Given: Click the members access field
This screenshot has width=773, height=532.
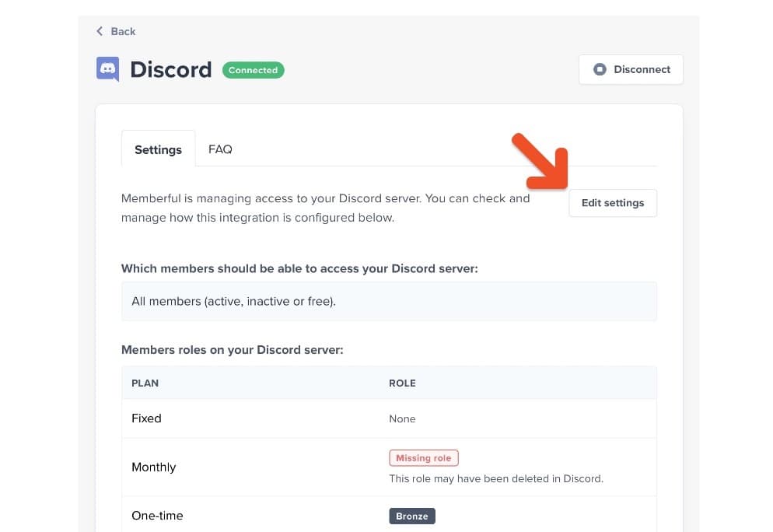Looking at the screenshot, I should [x=389, y=301].
